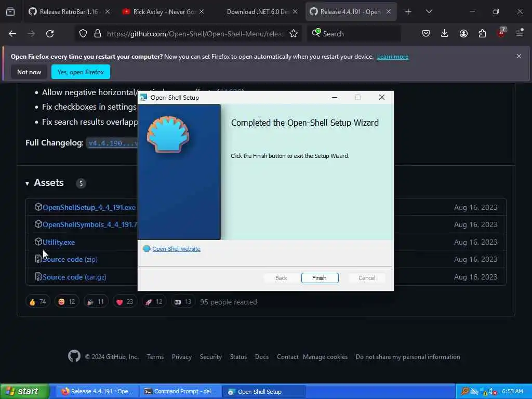Go back one page in Firefox

(x=12, y=34)
